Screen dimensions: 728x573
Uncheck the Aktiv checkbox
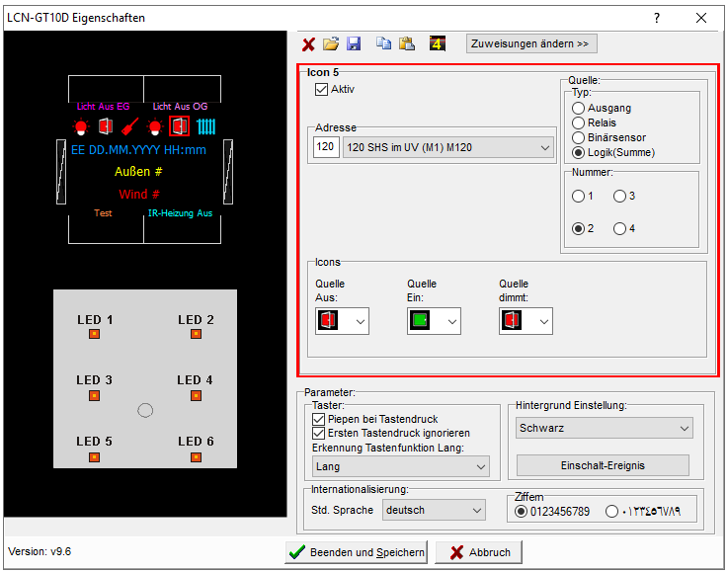[x=321, y=89]
